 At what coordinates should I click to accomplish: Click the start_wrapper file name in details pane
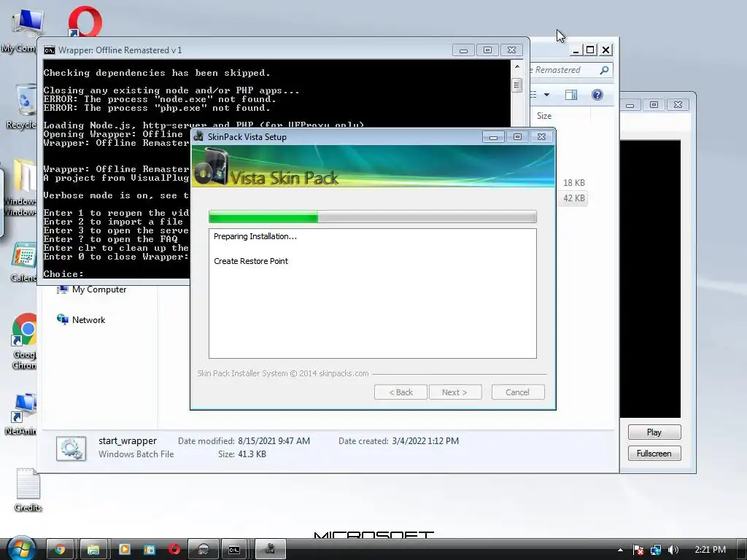(128, 441)
